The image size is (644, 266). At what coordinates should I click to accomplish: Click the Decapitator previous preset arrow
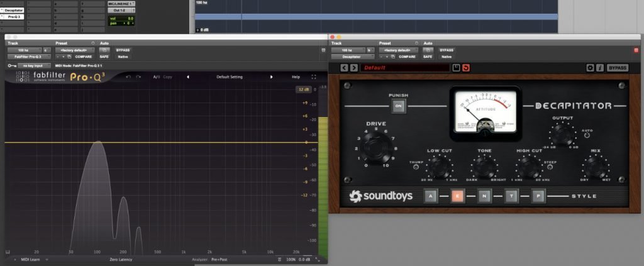click(344, 68)
